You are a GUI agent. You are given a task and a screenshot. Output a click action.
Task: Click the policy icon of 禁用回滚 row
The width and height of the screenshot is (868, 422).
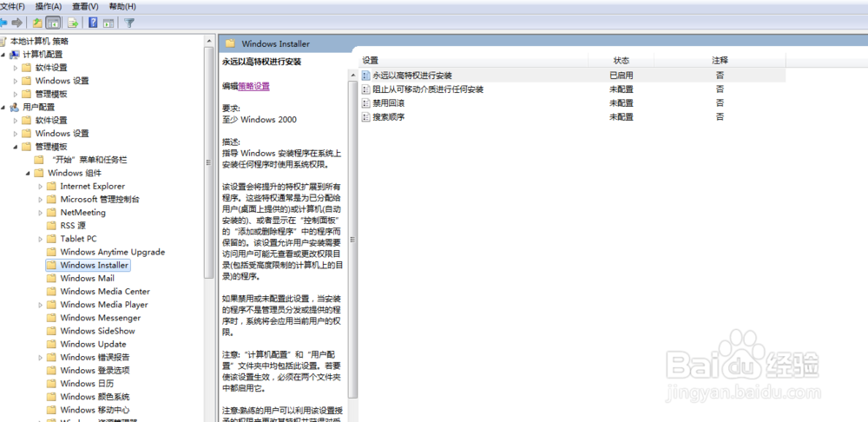click(365, 103)
